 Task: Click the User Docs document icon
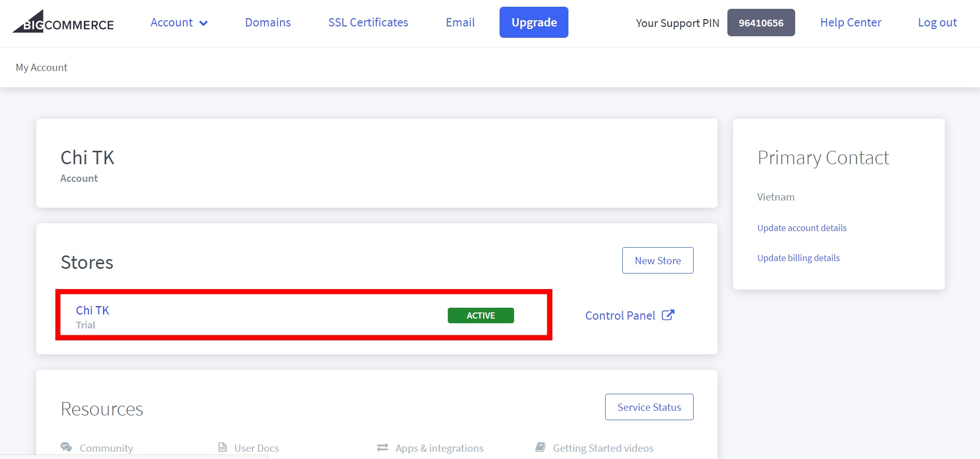tap(223, 447)
